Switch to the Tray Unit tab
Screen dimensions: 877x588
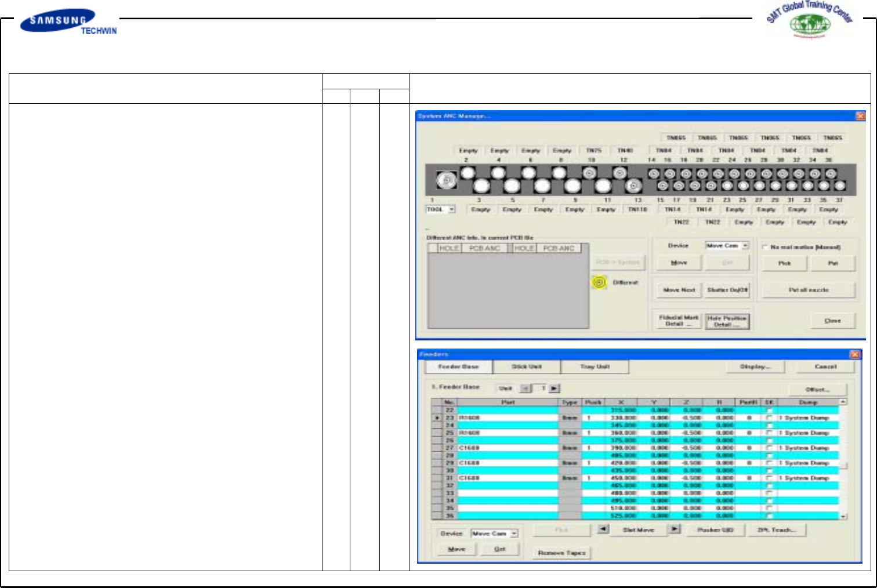click(x=595, y=366)
